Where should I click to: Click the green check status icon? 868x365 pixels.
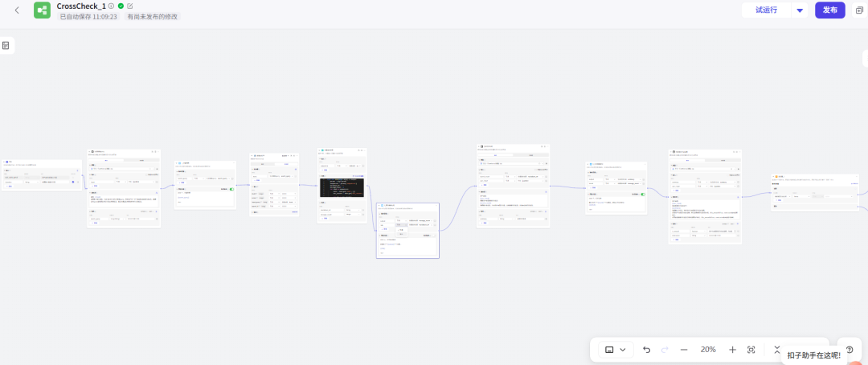[121, 6]
